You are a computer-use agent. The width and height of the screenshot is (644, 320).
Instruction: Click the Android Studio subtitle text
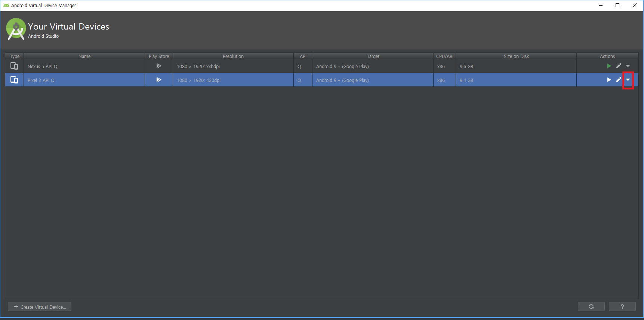coord(43,36)
